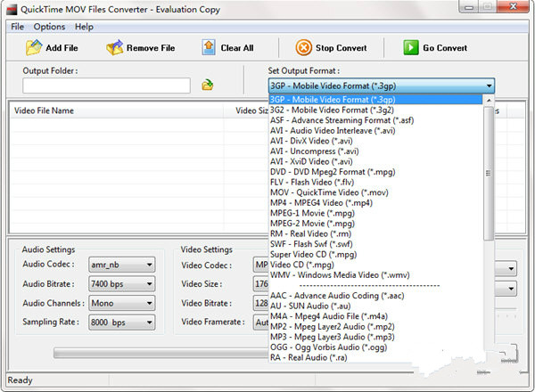Screen dimensions: 535x392
Task: Select FLV - Flash Video (*.flv)
Action: pyautogui.click(x=375, y=182)
